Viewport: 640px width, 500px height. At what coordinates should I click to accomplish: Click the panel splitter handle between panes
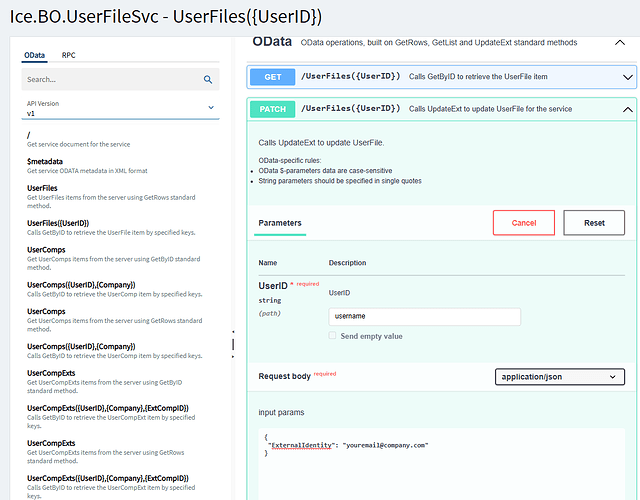(x=233, y=344)
